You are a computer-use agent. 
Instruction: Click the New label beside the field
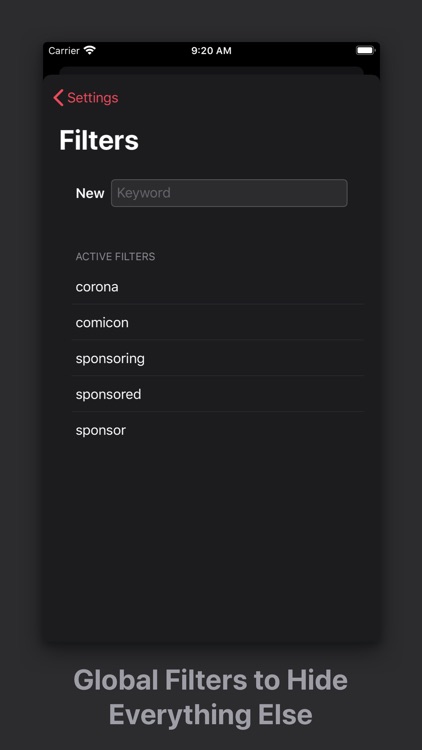(x=90, y=193)
